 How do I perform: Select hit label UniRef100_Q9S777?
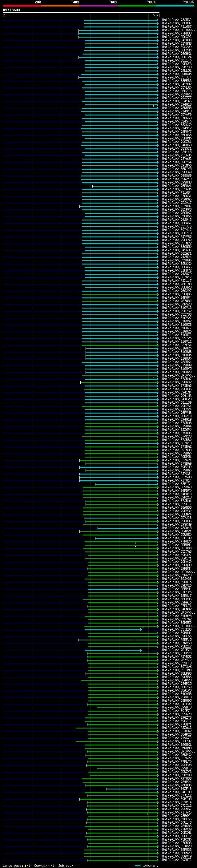[x=177, y=98]
